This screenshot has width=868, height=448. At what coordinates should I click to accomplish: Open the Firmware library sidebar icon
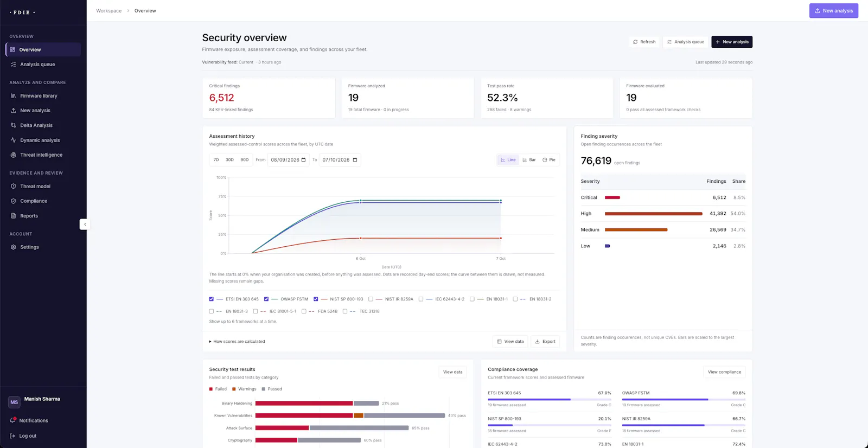click(13, 96)
